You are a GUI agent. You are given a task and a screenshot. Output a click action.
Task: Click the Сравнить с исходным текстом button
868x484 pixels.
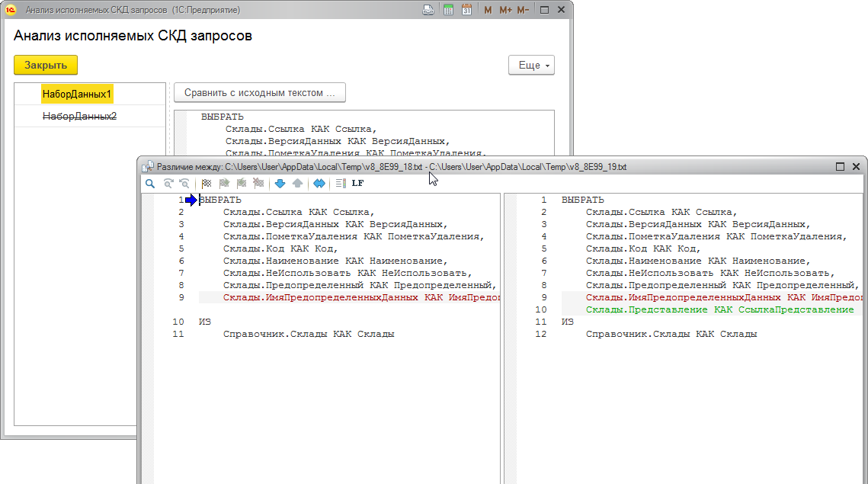coord(260,92)
